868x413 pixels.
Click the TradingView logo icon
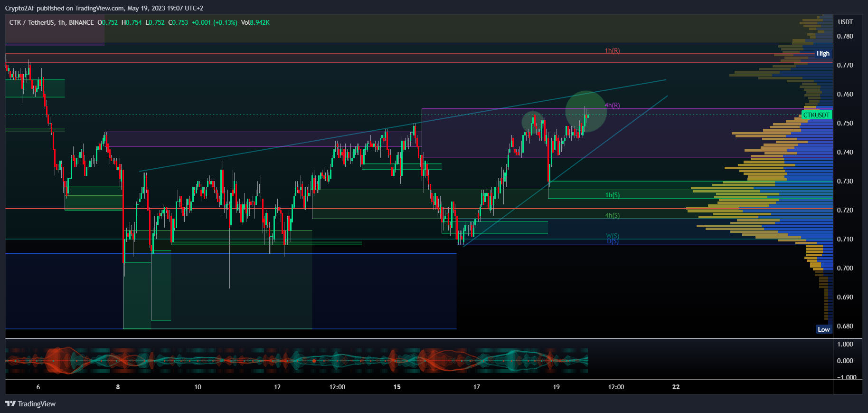(10, 403)
